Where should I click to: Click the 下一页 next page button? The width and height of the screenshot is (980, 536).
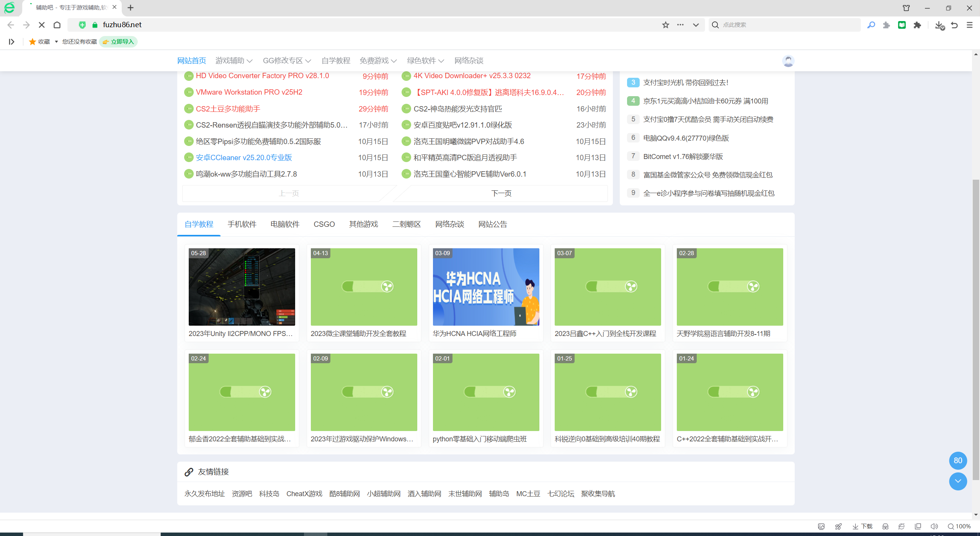[501, 193]
